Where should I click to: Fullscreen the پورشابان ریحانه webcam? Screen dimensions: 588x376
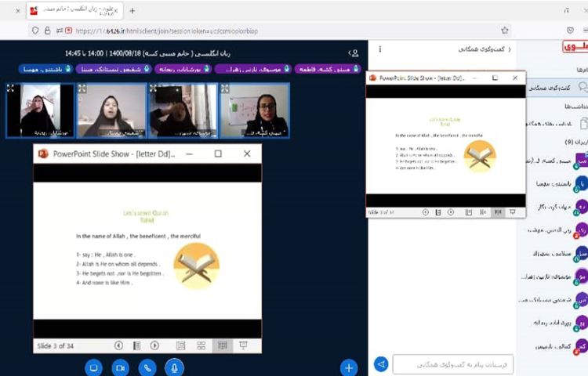[x=10, y=89]
